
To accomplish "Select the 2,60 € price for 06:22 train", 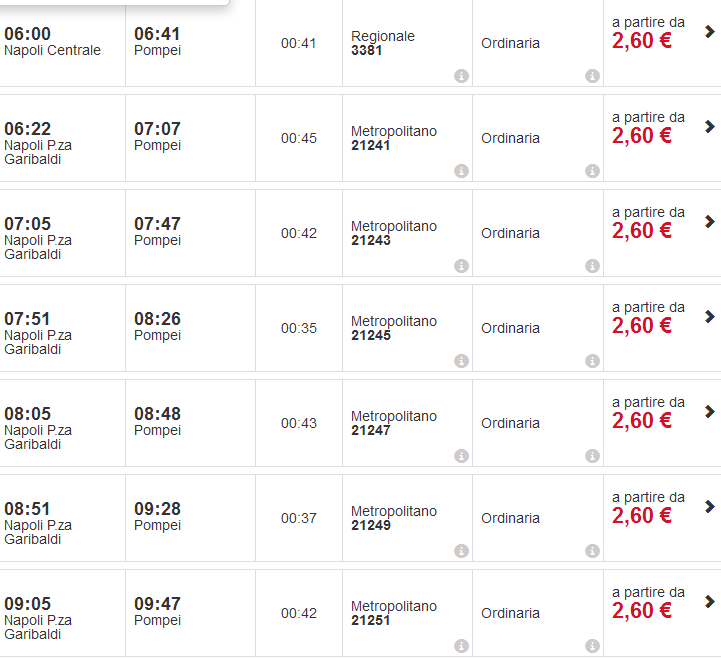I will pyautogui.click(x=642, y=136).
